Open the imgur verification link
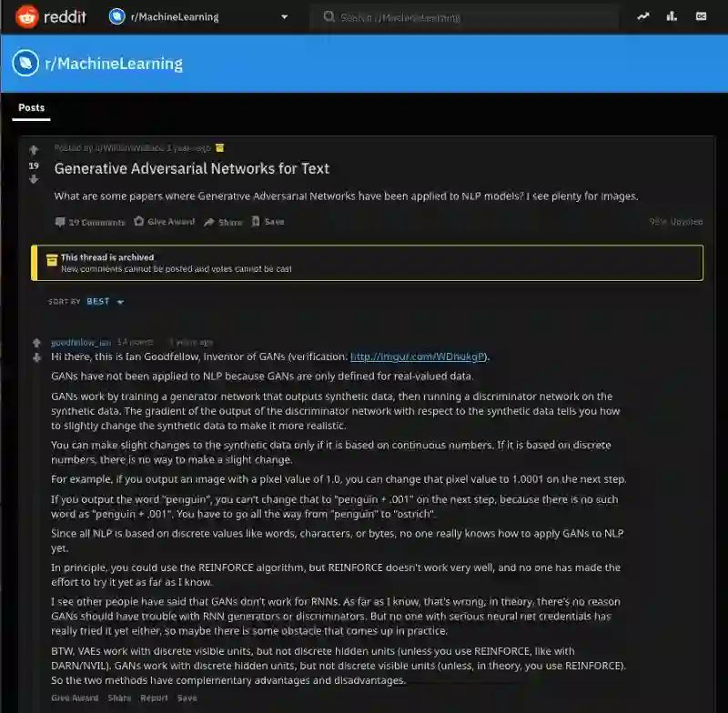Viewport: 728px width, 713px height. point(418,356)
